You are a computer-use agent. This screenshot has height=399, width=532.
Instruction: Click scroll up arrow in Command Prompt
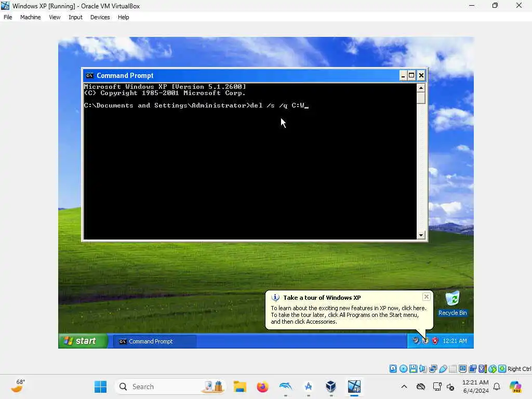click(x=421, y=87)
